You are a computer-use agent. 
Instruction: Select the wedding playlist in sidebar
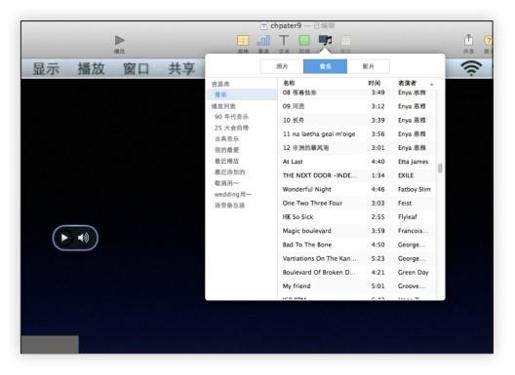[233, 194]
